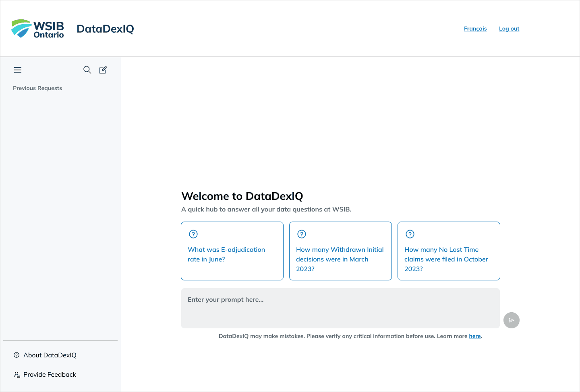Image resolution: width=580 pixels, height=392 pixels.
Task: Send prompt with the arrow button
Action: pos(512,320)
